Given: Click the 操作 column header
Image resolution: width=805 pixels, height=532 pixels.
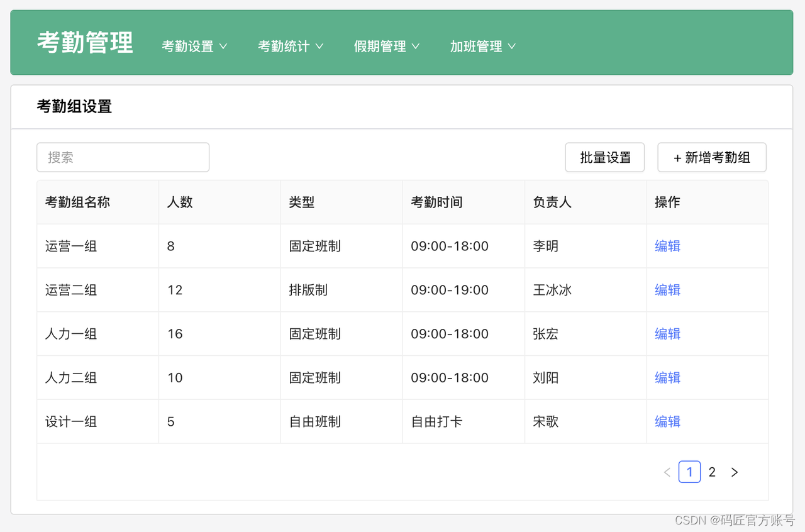Looking at the screenshot, I should (x=708, y=202).
